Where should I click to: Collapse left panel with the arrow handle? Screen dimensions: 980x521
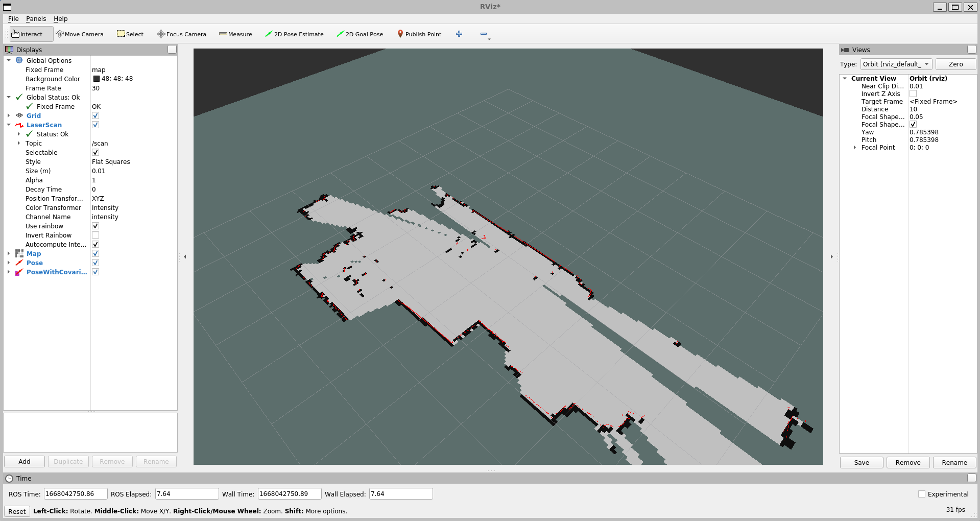pyautogui.click(x=185, y=256)
